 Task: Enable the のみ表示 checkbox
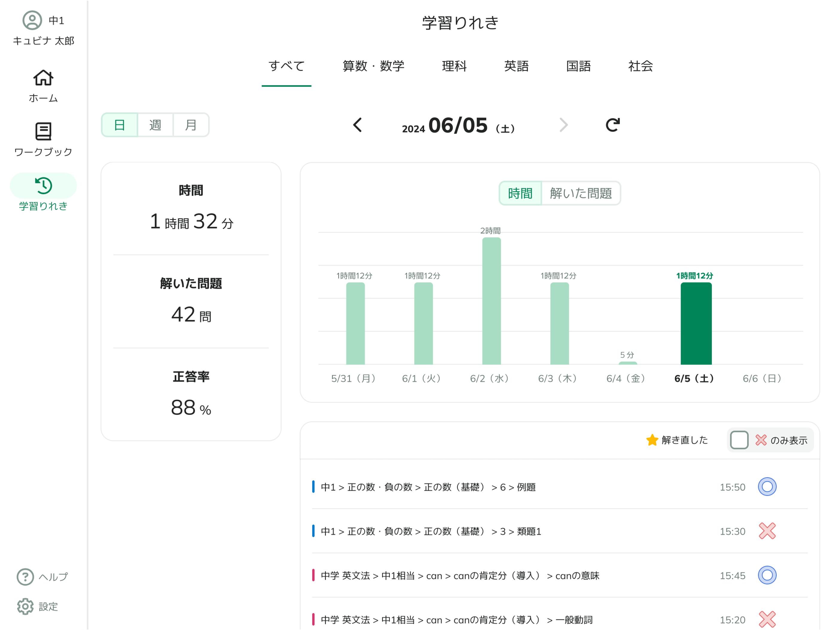point(739,440)
